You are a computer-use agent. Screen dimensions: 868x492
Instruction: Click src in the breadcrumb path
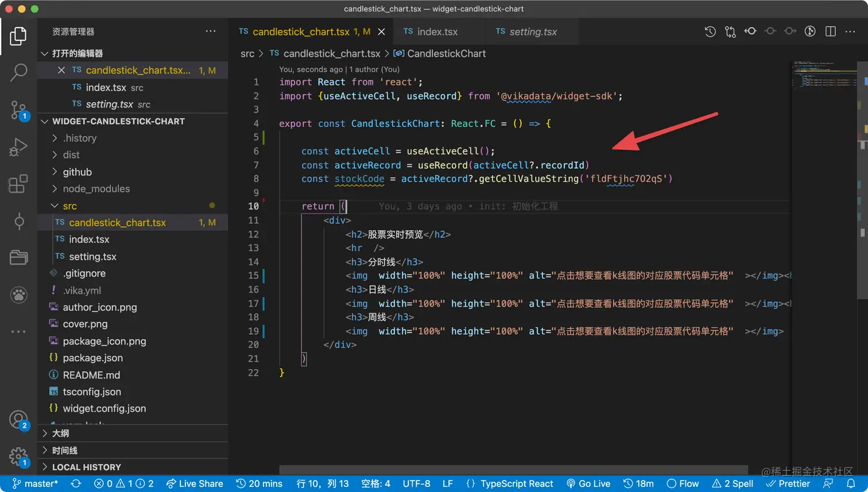pos(247,53)
